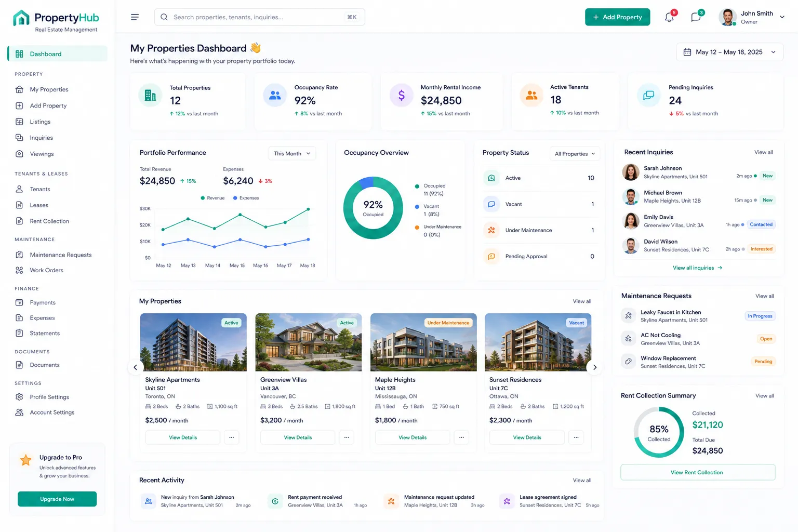Go back with left carousel arrow
The image size is (798, 532).
135,367
